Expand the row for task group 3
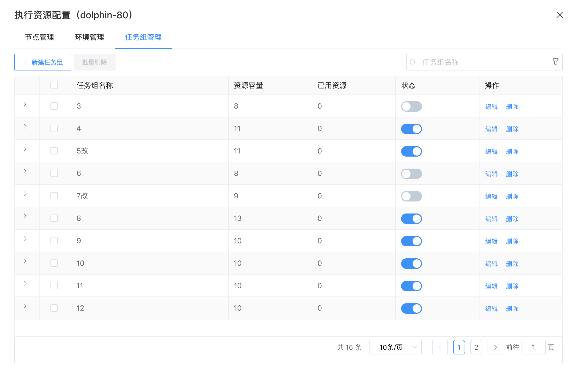This screenshot has height=392, width=578. tap(25, 104)
